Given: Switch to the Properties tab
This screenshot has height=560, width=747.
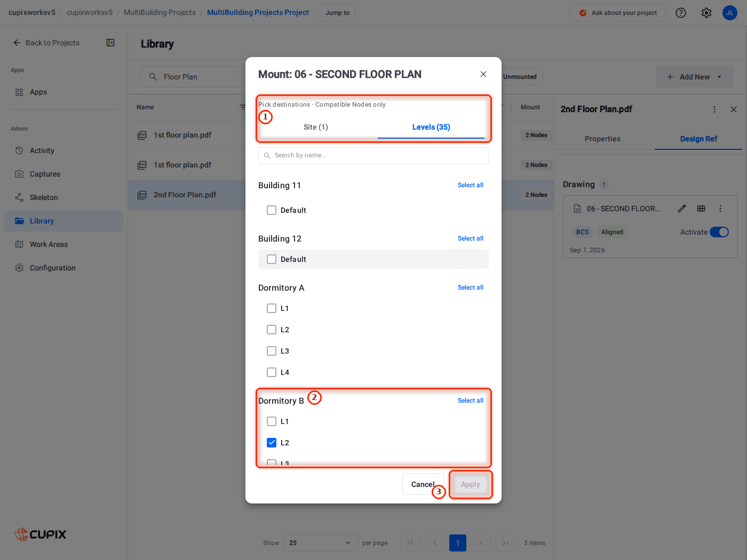Looking at the screenshot, I should (x=602, y=139).
